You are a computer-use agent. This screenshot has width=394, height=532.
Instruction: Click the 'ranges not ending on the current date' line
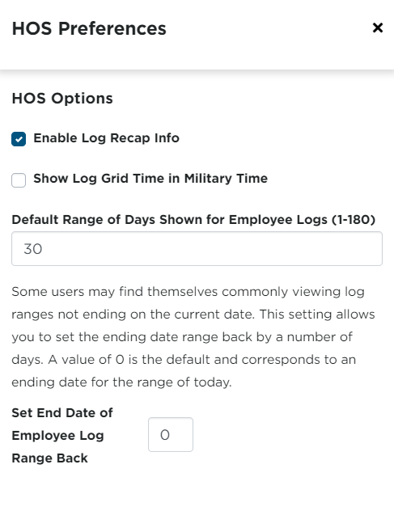[x=193, y=315]
